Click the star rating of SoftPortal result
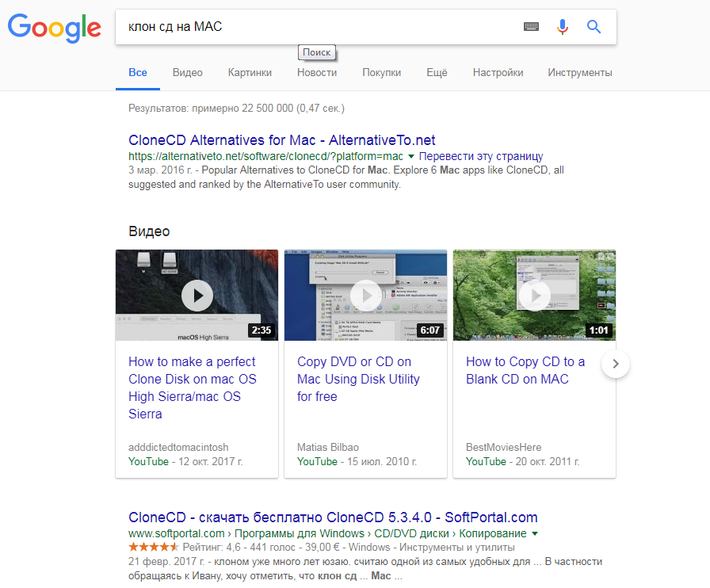710x588 pixels. coord(154,548)
